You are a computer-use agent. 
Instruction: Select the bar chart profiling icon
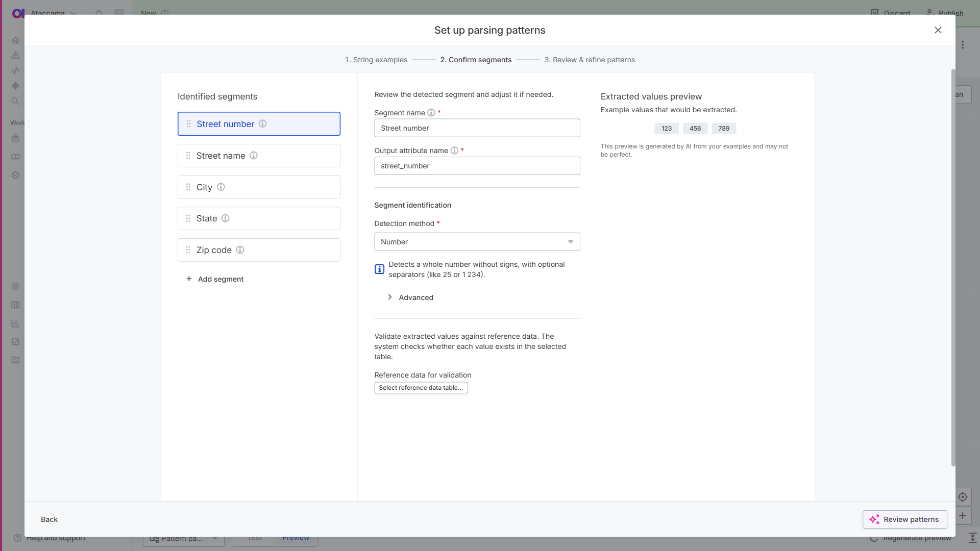point(15,323)
